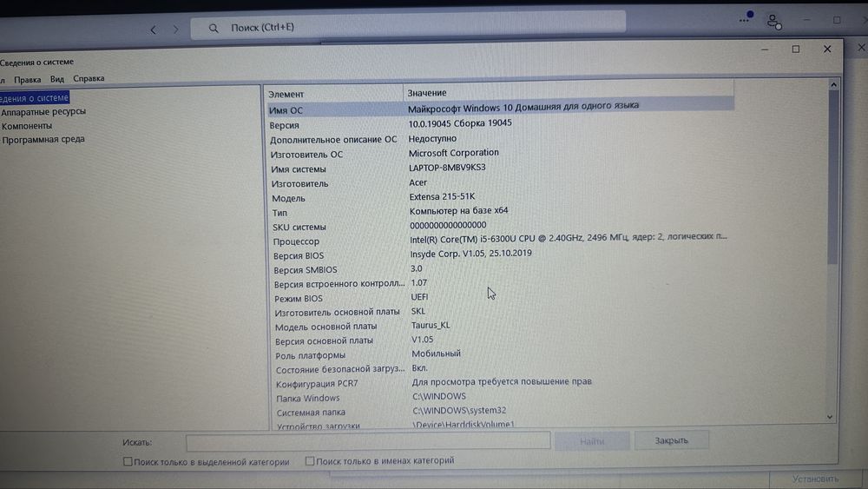Image resolution: width=868 pixels, height=489 pixels.
Task: Click the vertical scrollbar thumb
Action: (832, 177)
